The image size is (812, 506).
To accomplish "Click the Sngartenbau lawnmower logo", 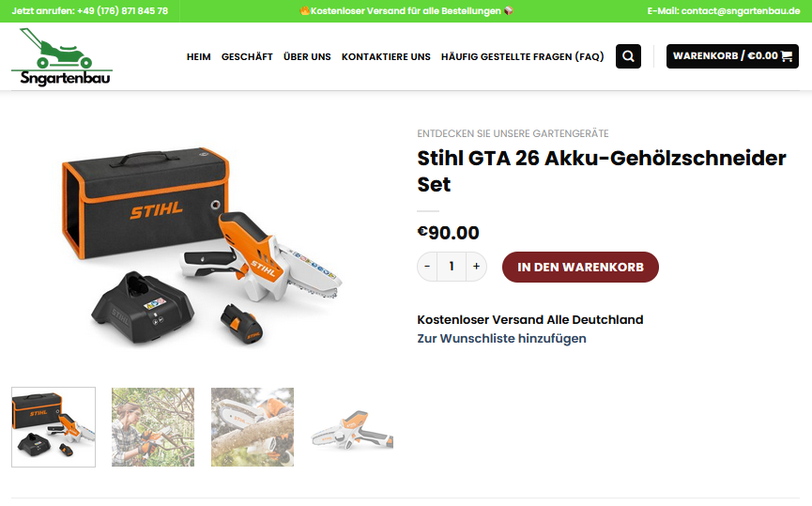I will [x=62, y=57].
